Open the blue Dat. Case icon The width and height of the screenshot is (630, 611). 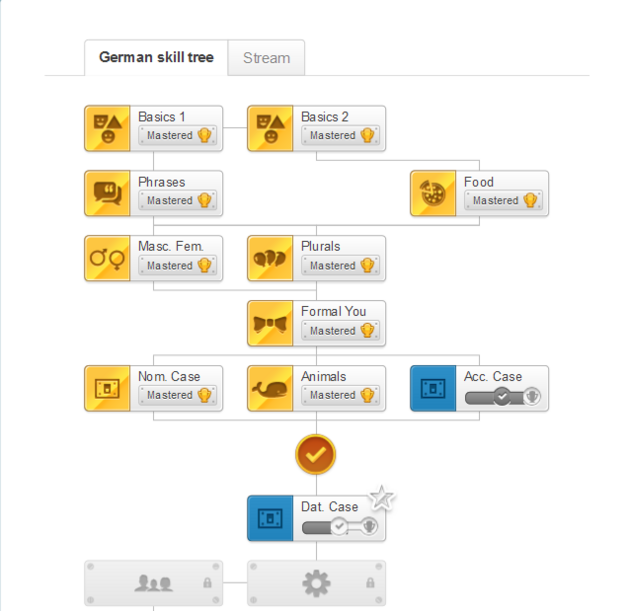[271, 518]
